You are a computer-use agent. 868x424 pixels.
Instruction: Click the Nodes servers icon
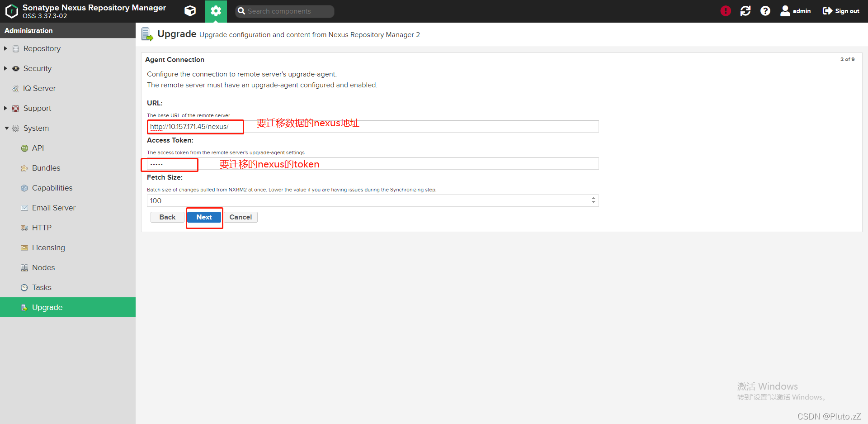click(24, 267)
